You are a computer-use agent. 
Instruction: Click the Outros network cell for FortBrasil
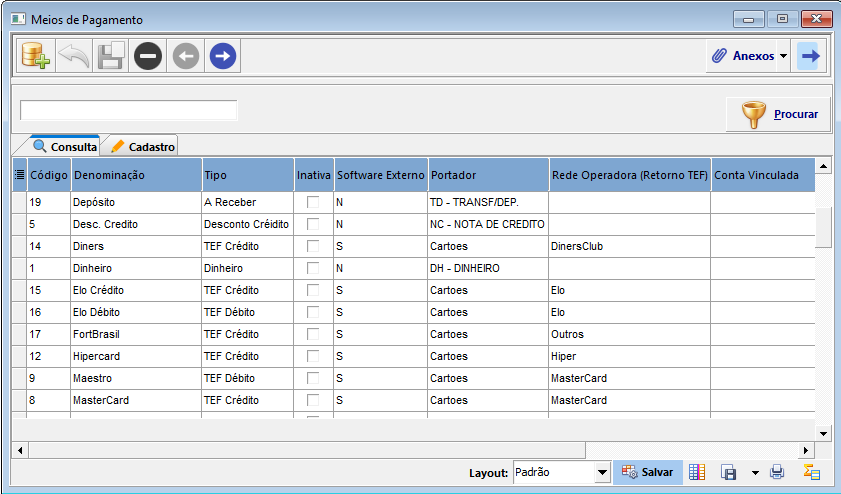tap(630, 334)
